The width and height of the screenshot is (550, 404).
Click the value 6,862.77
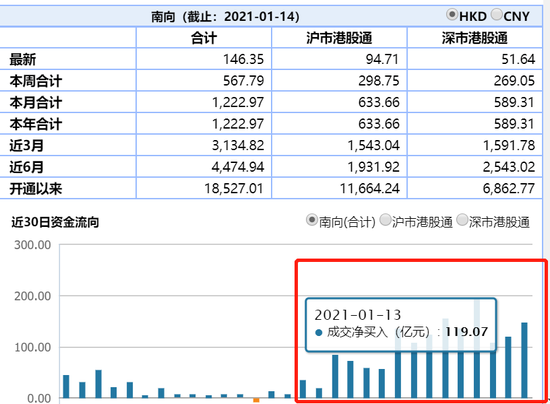[509, 189]
